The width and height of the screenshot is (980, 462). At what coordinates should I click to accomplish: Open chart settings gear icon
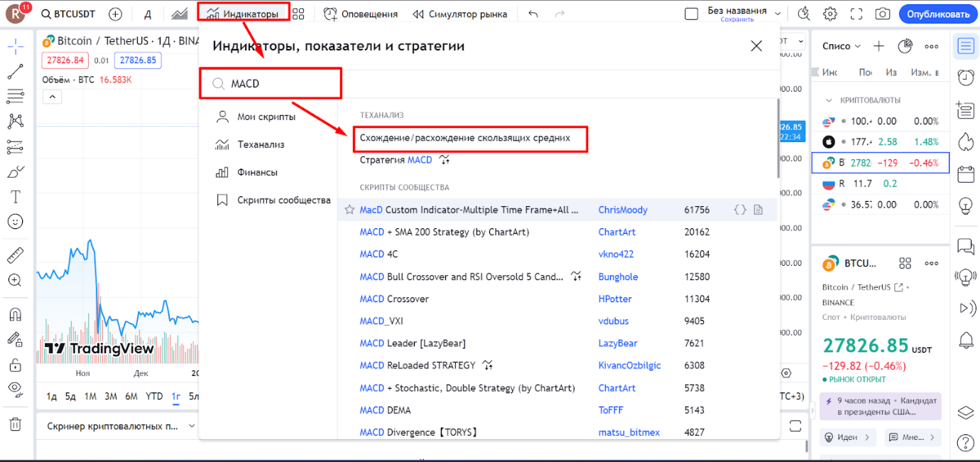(x=829, y=14)
